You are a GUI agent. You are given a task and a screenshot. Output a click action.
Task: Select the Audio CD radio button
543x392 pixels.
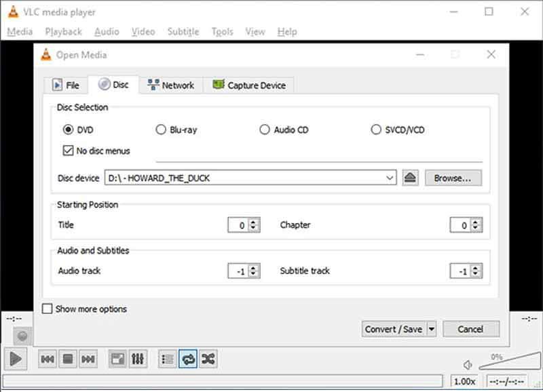[x=265, y=130]
